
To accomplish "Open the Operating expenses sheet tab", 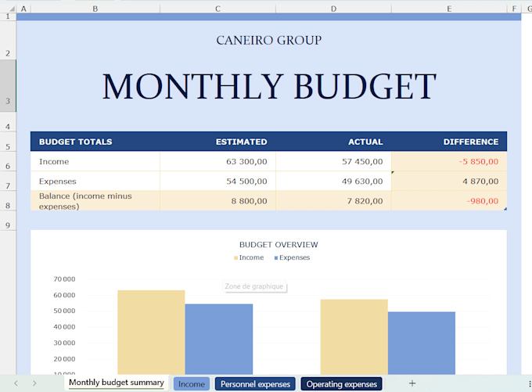I will point(341,384).
